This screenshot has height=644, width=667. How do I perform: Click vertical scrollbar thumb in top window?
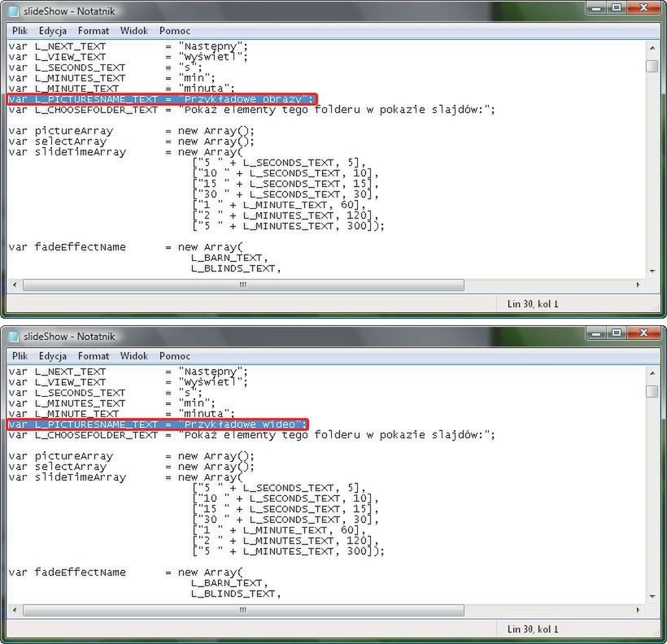(652, 67)
